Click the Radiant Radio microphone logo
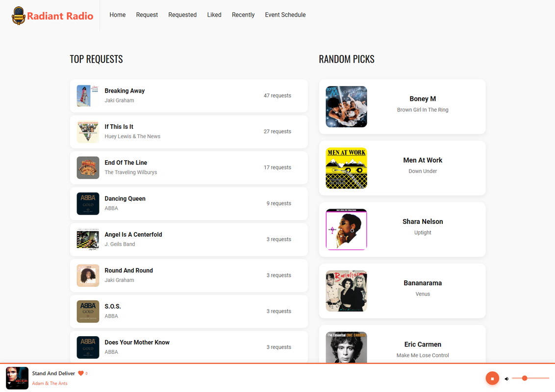The height and width of the screenshot is (392, 555). pos(19,16)
